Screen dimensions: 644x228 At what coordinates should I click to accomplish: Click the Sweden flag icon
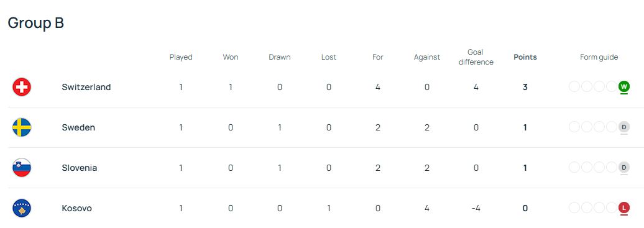[x=22, y=127]
